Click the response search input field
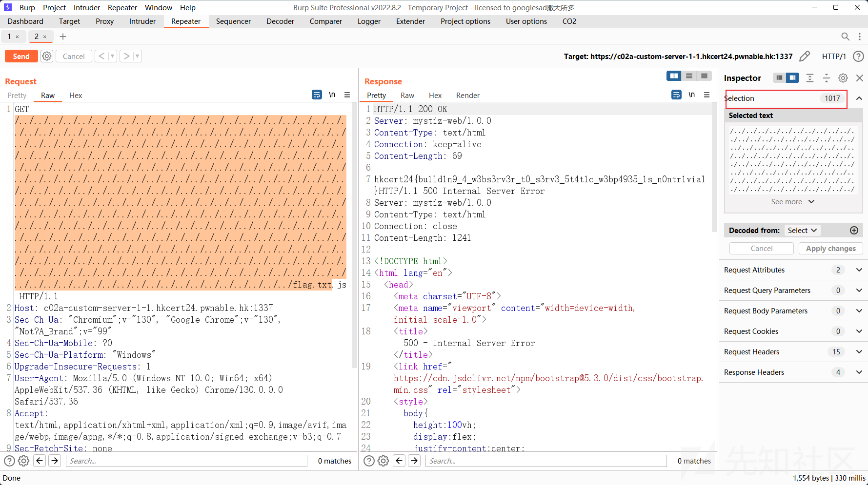 click(546, 461)
